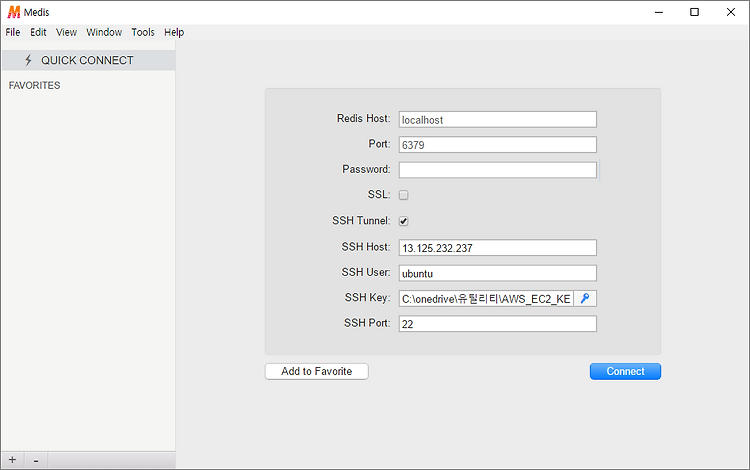750x470 pixels.
Task: Open the File menu
Action: point(13,32)
